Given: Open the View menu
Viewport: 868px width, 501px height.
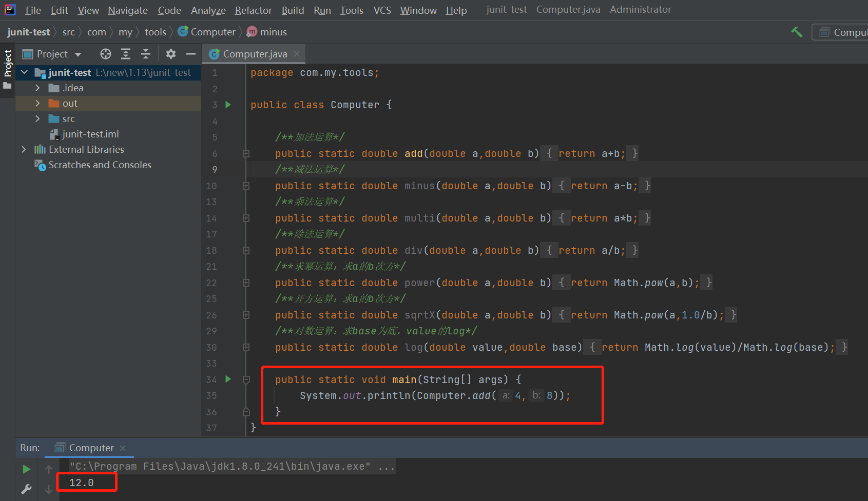Looking at the screenshot, I should (x=88, y=10).
